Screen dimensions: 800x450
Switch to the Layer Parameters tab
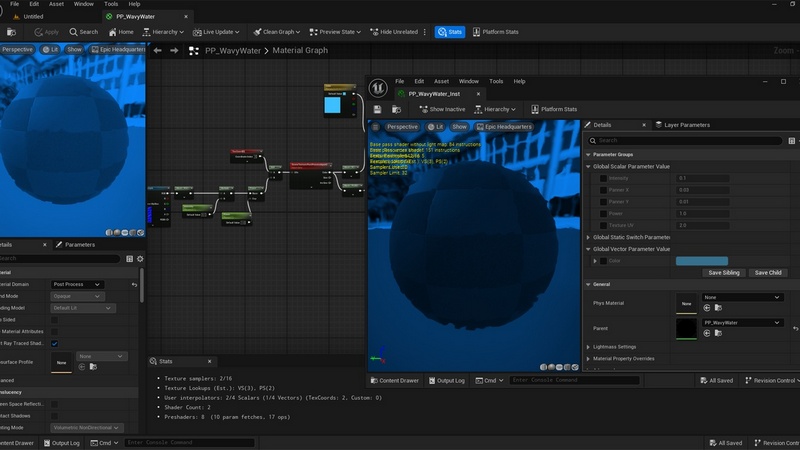point(685,125)
